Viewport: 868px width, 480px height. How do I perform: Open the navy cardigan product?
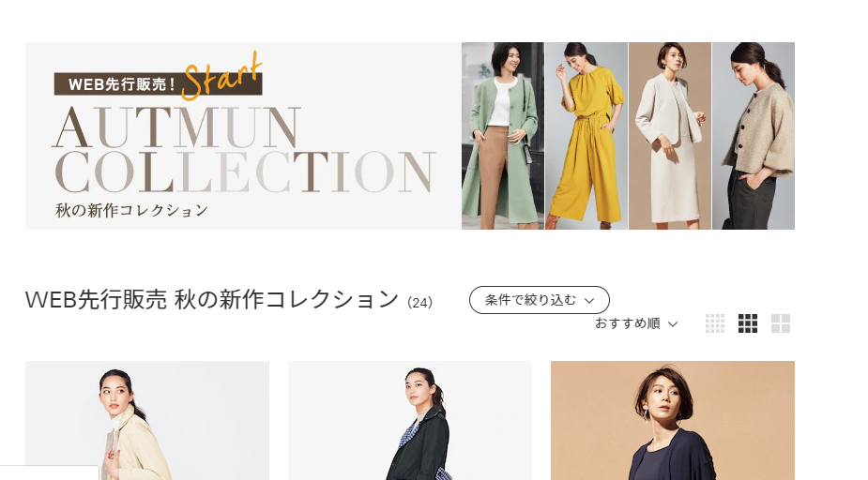pos(673,420)
